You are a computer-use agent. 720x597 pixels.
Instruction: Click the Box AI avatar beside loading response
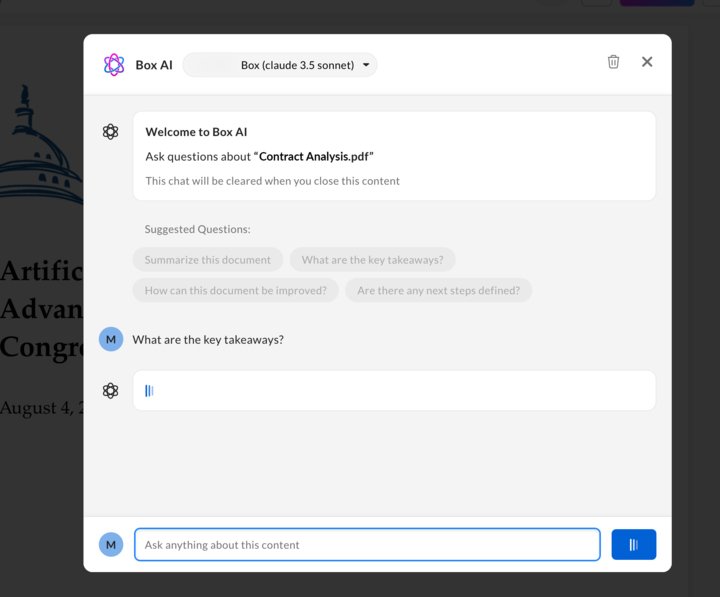point(111,391)
